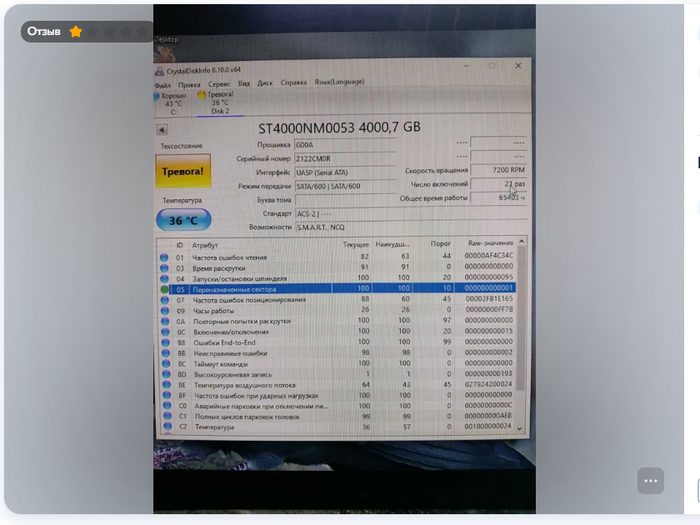
Task: Click the status dot for attribute 07
Action: point(165,300)
